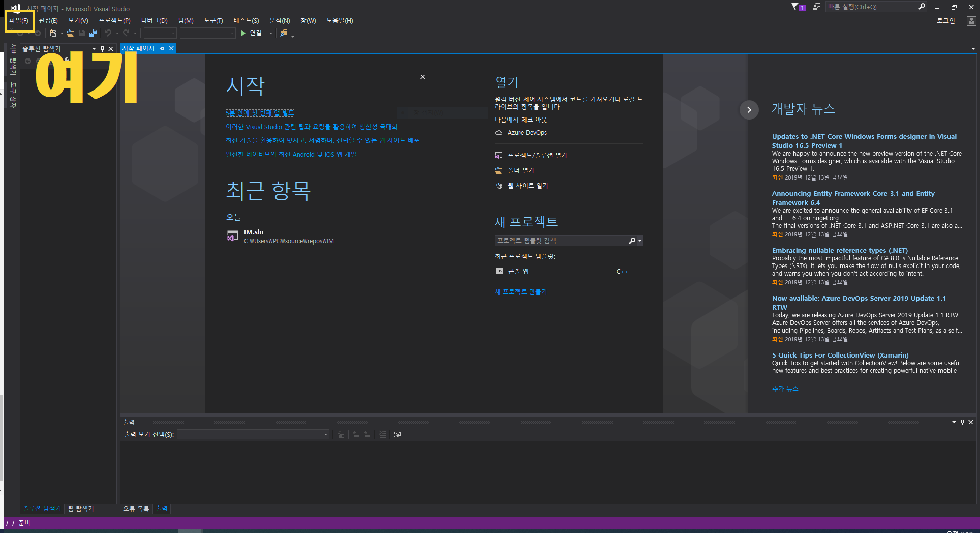Screen dimensions: 980x533
Task: Click the Quick Launch magnifier icon
Action: [922, 7]
